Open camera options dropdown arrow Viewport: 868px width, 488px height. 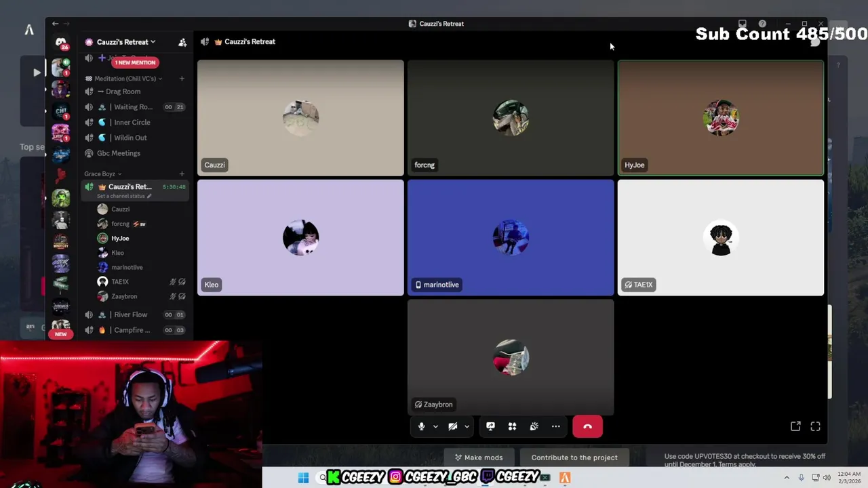pos(467,426)
